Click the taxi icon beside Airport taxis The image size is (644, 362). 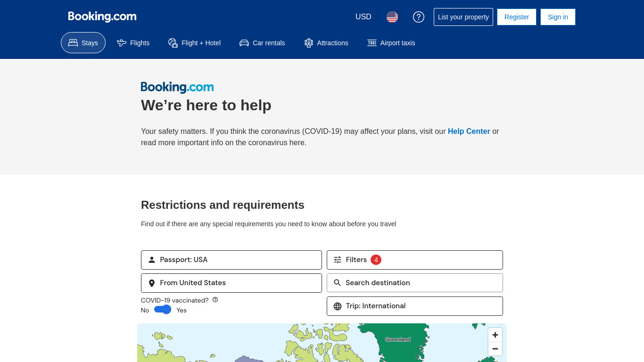[x=372, y=43]
